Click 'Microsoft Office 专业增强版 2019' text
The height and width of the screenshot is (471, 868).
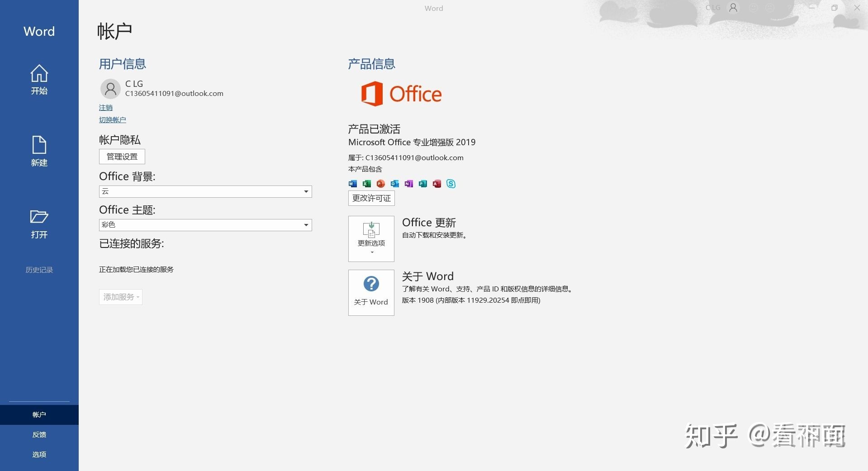(412, 142)
